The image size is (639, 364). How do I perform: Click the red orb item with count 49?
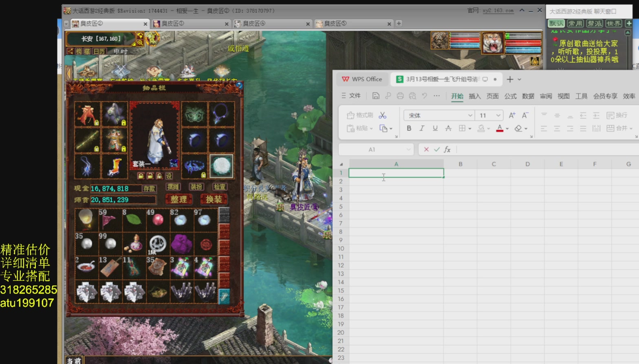click(x=157, y=220)
